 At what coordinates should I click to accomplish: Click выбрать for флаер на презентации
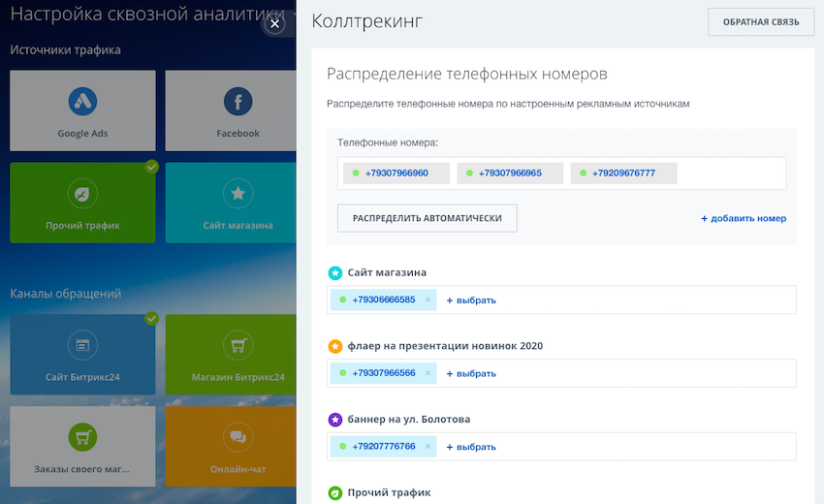471,374
